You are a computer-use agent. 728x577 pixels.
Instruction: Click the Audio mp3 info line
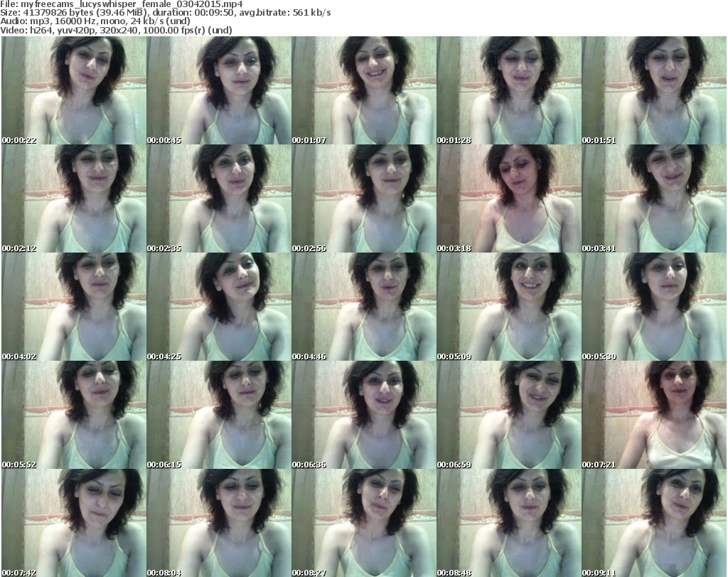95,21
